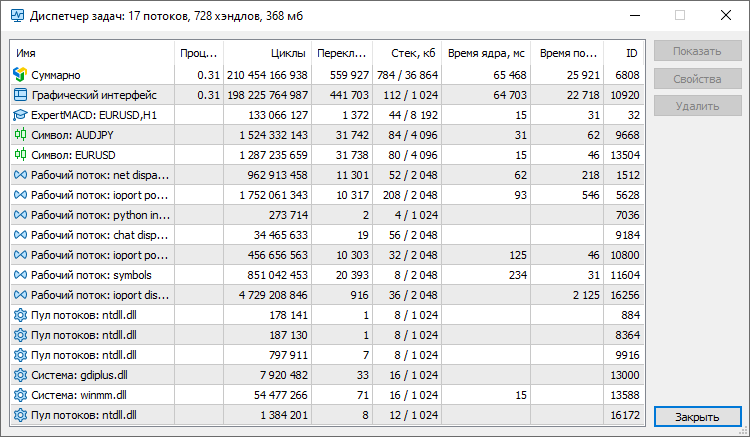The width and height of the screenshot is (750, 437).
Task: Click the Task Manager title bar icon
Action: click(x=17, y=16)
